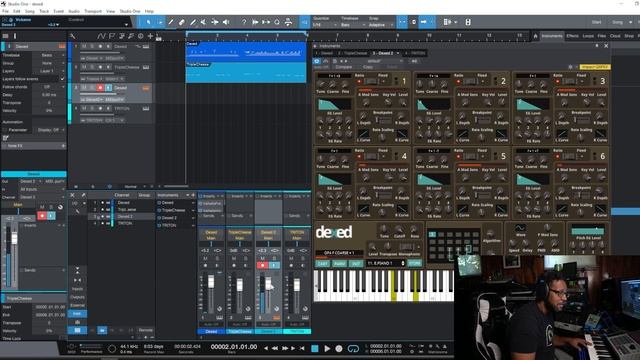Select the TripleCheese event in the arrangement

(x=246, y=72)
